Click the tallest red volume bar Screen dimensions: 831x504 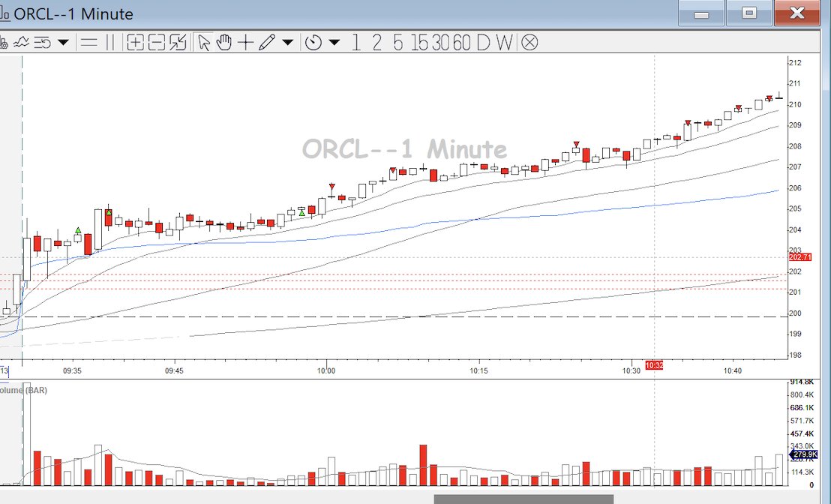click(423, 465)
